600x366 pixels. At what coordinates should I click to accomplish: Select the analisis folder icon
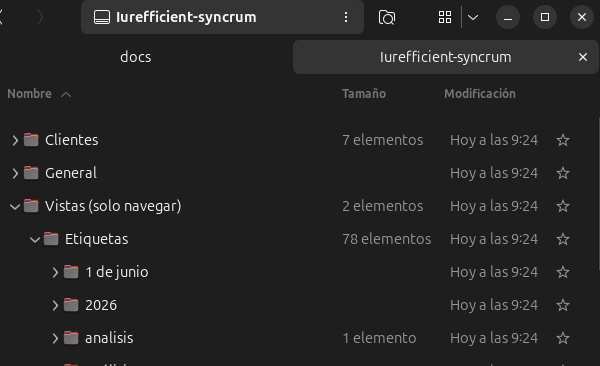pyautogui.click(x=71, y=338)
